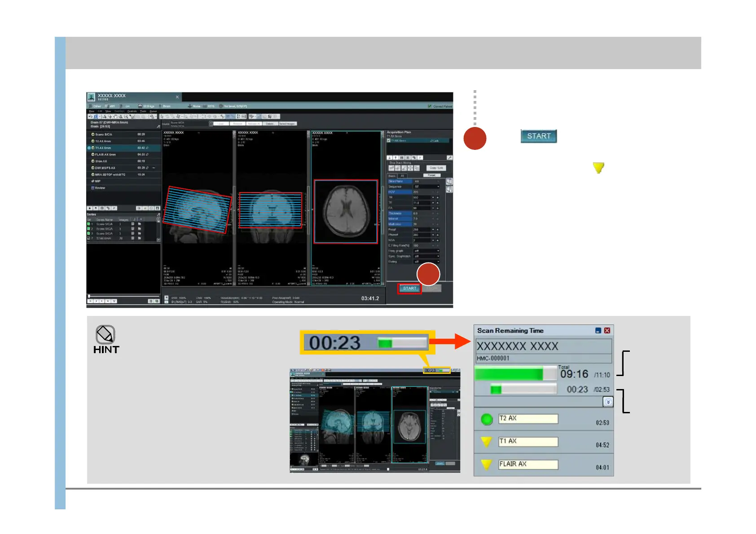Click the wrench icon in Acquisition Plan toolbar

click(x=449, y=158)
